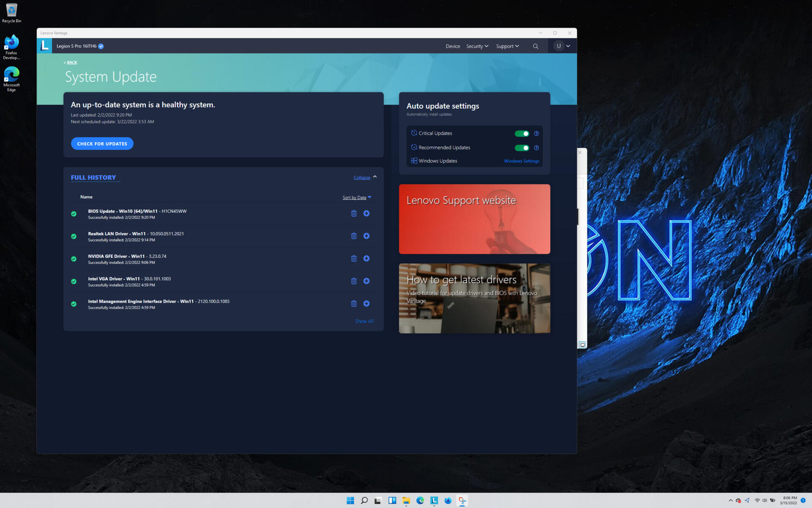Image resolution: width=812 pixels, height=508 pixels.
Task: Click Next scheduled update text
Action: (x=112, y=121)
